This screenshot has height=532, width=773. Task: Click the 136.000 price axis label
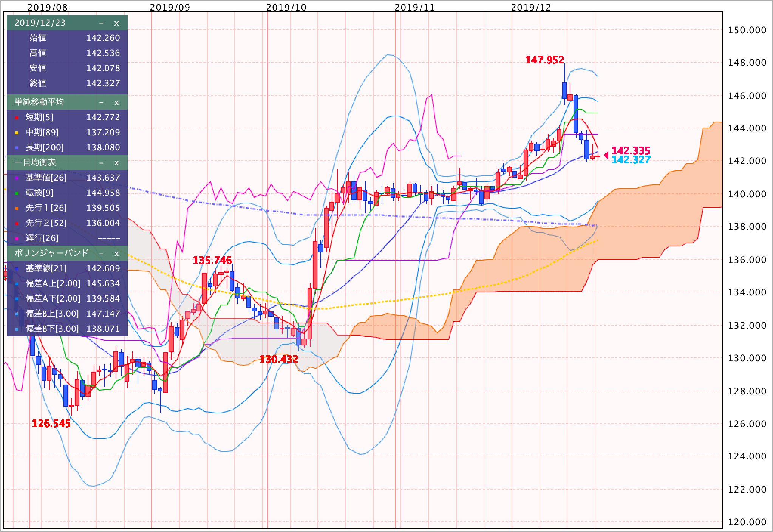pyautogui.click(x=747, y=260)
